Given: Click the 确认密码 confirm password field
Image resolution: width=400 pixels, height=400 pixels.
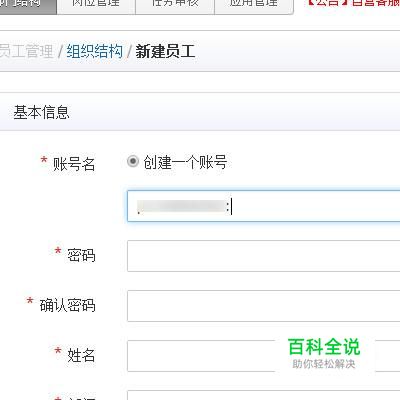Looking at the screenshot, I should [263, 306].
